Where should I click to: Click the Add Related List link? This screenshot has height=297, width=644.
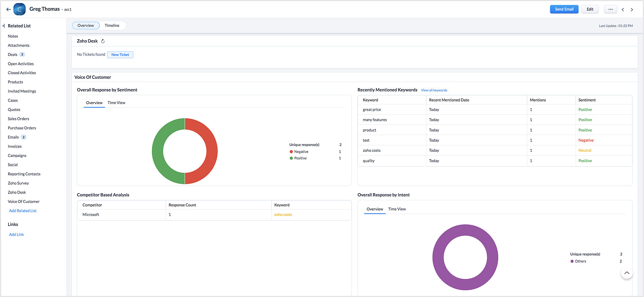(23, 211)
